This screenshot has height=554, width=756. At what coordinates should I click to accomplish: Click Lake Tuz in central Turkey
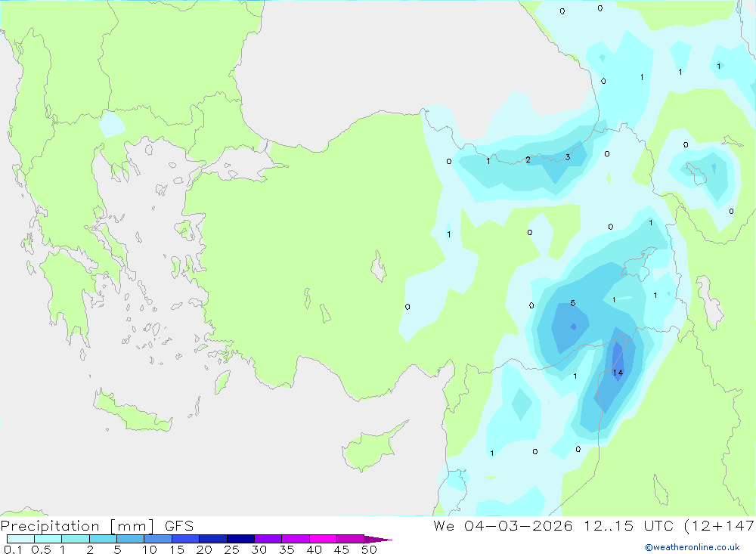[x=379, y=266]
